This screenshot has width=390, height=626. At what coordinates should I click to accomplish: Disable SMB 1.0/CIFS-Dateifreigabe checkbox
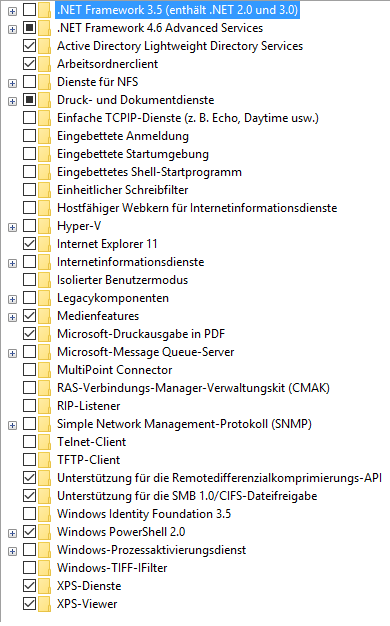pos(30,495)
